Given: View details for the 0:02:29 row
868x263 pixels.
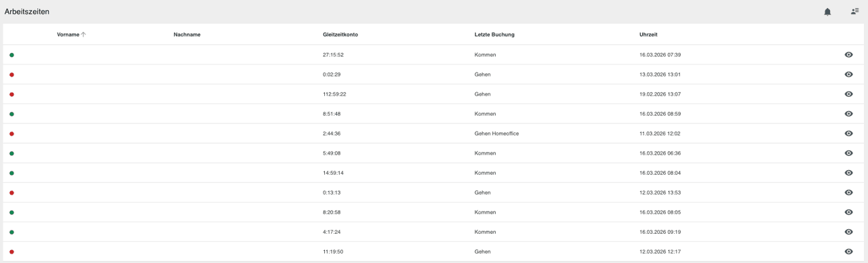Looking at the screenshot, I should (x=848, y=75).
